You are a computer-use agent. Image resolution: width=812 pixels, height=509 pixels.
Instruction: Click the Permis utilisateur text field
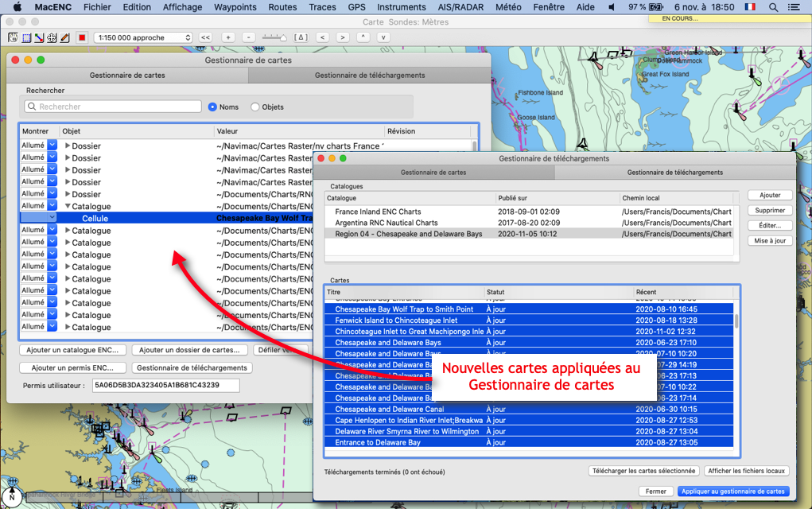pos(165,385)
